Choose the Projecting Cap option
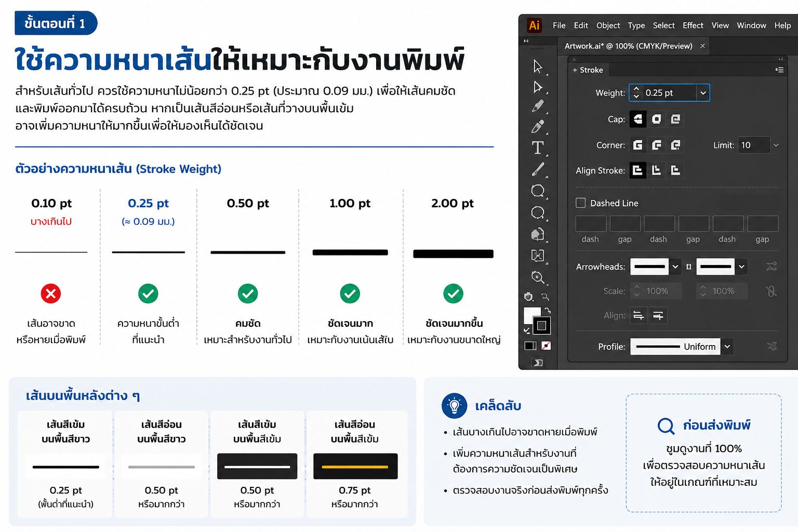This screenshot has width=798, height=532. [675, 119]
